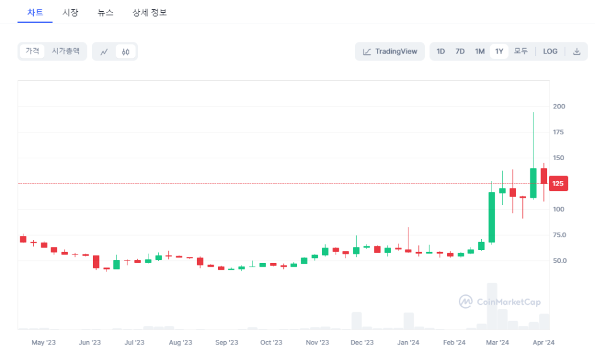The image size is (595, 364).
Task: Click the Jan '24 axis label
Action: pyautogui.click(x=408, y=342)
